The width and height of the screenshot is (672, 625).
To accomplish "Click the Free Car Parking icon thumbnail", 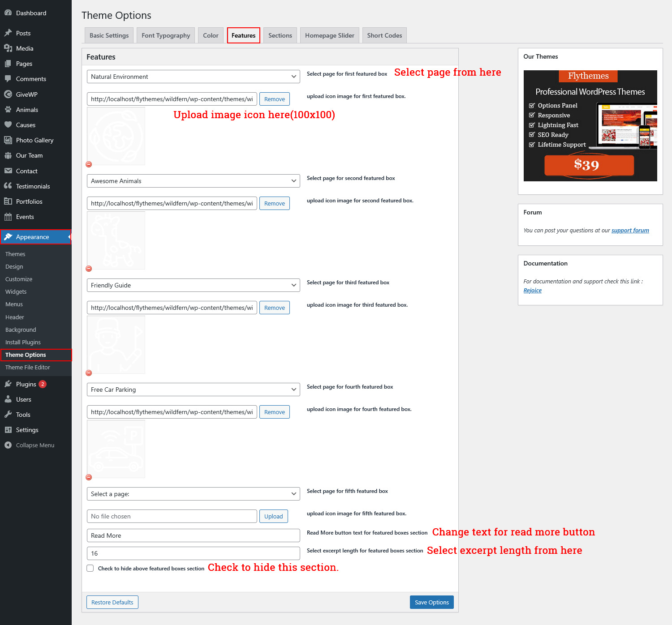I will pyautogui.click(x=116, y=449).
